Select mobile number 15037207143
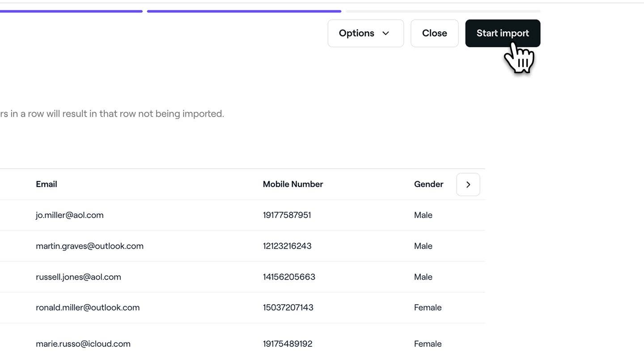 click(x=288, y=307)
